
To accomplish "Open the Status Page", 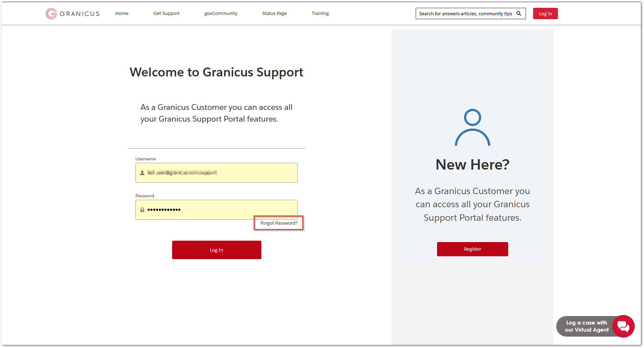I will point(274,13).
